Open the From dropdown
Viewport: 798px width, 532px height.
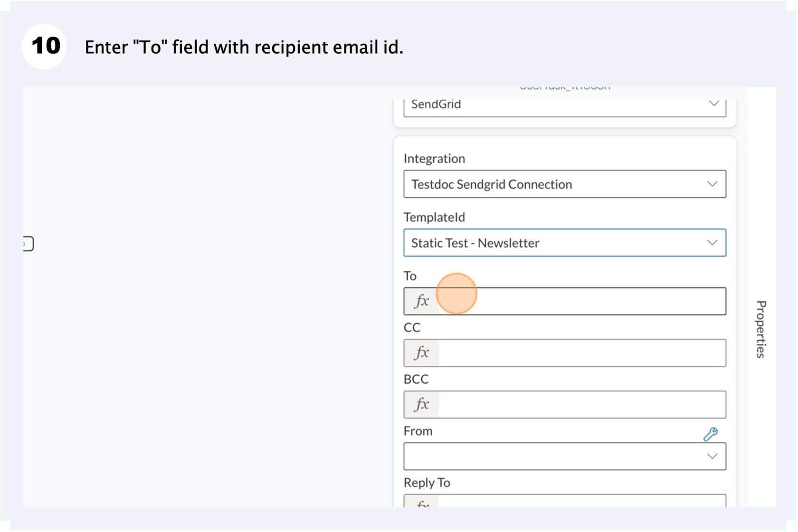(565, 456)
